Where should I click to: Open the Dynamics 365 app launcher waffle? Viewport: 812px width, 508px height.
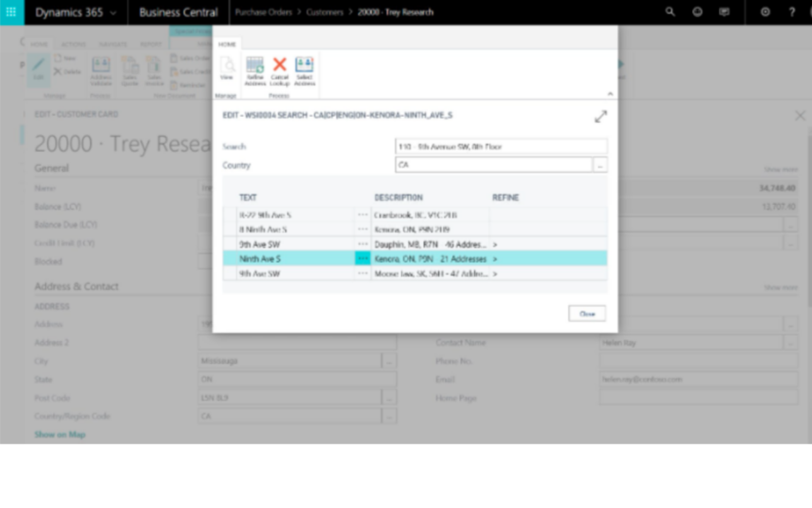point(11,12)
